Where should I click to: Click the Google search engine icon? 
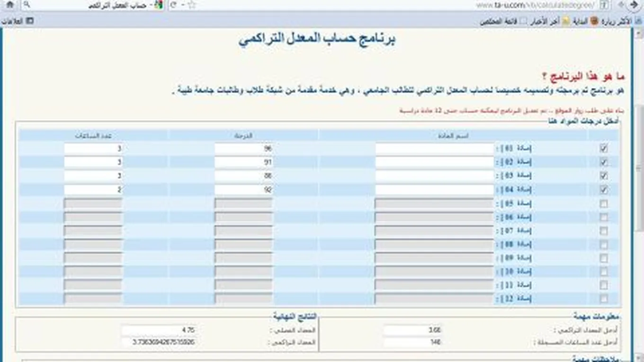pyautogui.click(x=159, y=5)
